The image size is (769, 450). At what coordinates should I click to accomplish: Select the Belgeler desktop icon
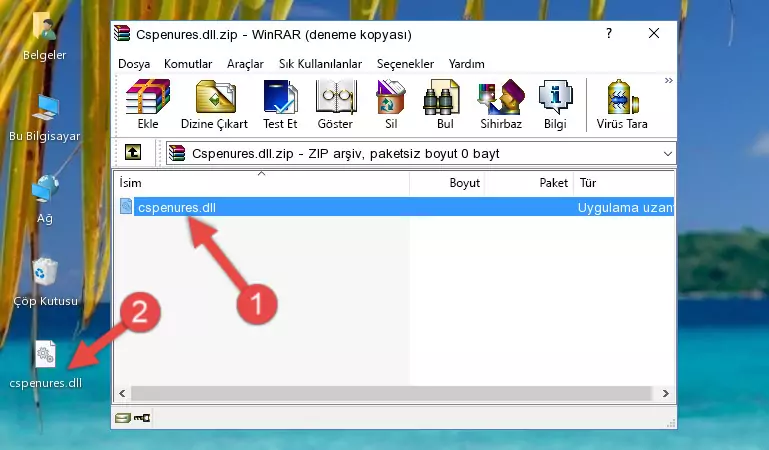click(45, 37)
